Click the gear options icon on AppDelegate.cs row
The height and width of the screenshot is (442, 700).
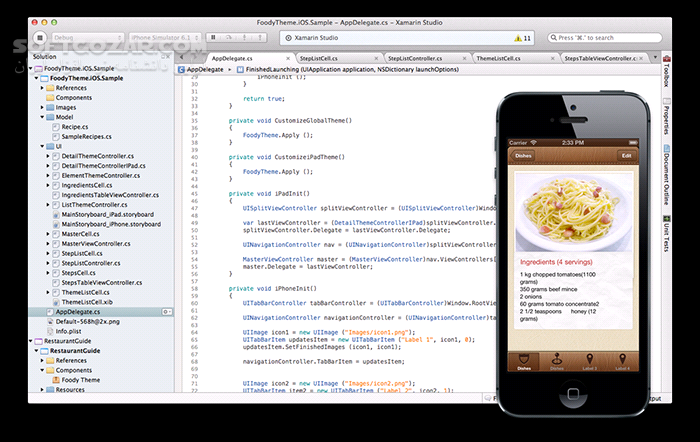click(x=167, y=312)
